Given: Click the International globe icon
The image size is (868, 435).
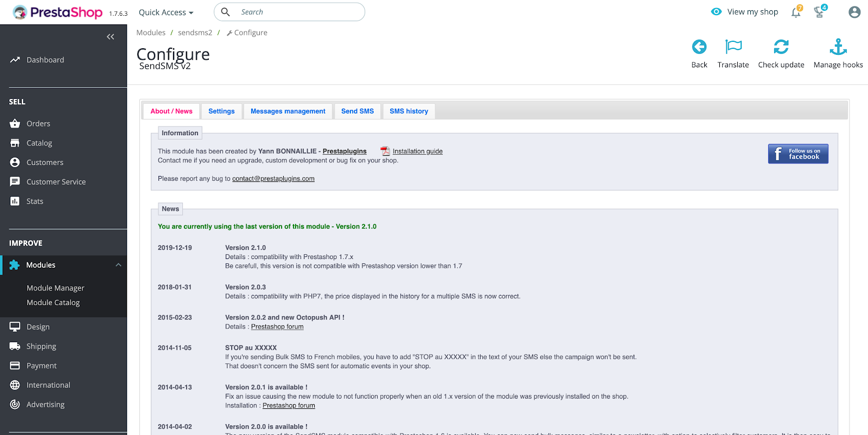Looking at the screenshot, I should [15, 385].
